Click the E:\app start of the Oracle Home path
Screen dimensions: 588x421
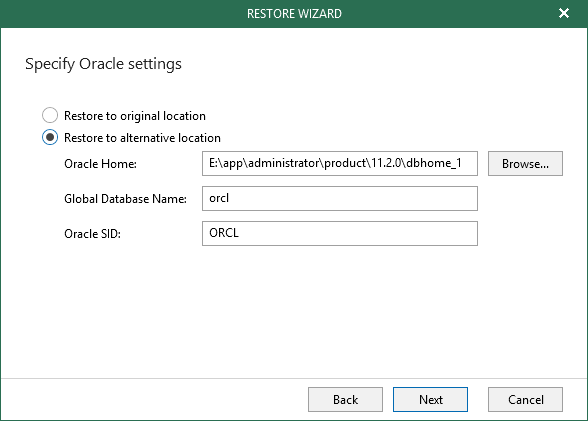point(225,163)
